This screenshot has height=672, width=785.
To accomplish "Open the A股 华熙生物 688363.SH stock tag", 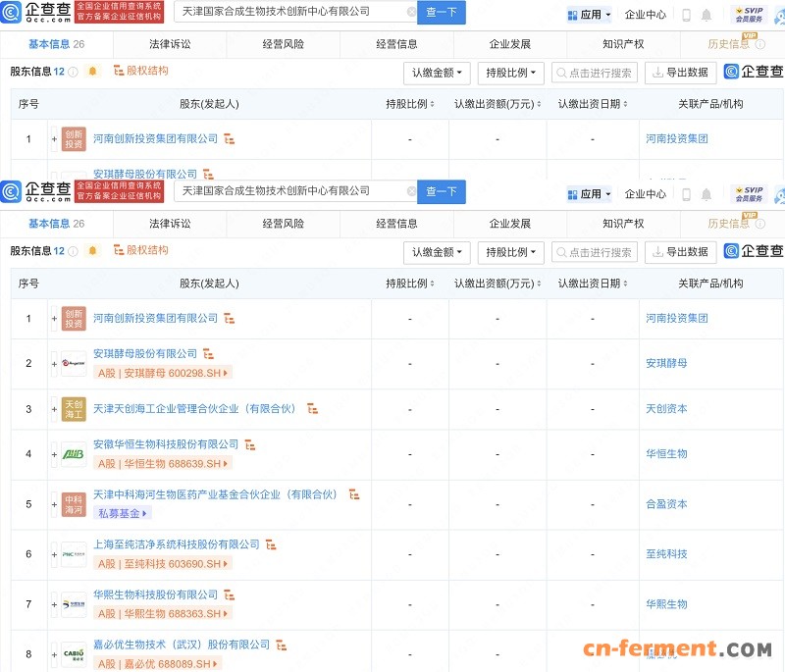I will (163, 613).
